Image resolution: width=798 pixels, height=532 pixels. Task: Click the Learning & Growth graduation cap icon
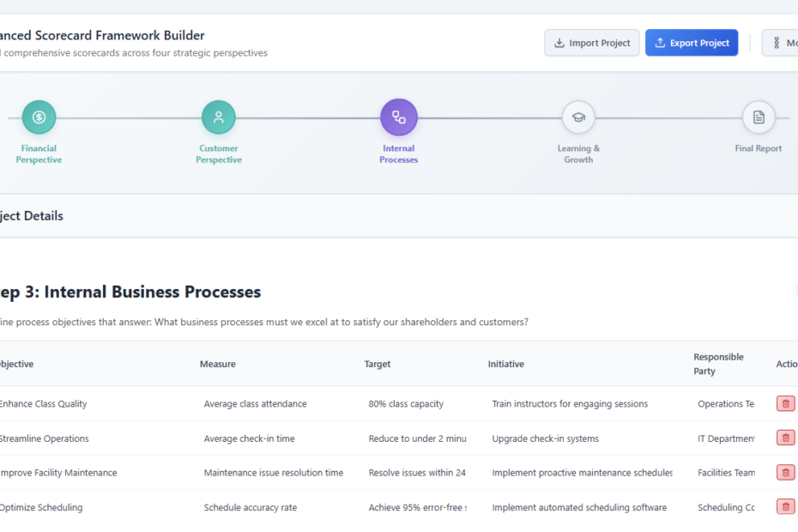[x=578, y=117]
